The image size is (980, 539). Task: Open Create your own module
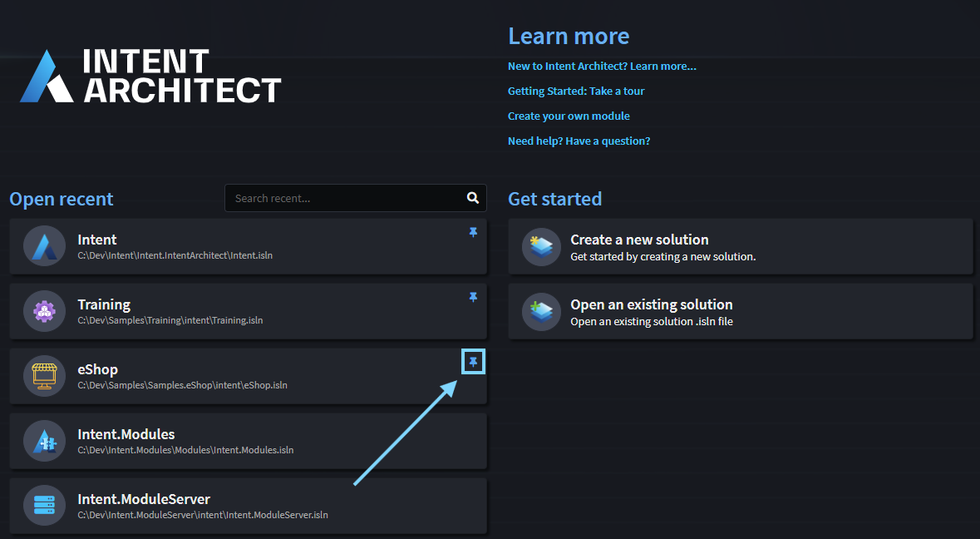[569, 116]
